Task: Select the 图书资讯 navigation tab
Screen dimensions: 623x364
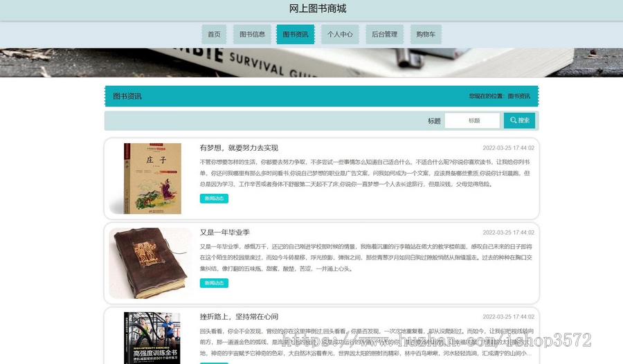Action: tap(295, 34)
